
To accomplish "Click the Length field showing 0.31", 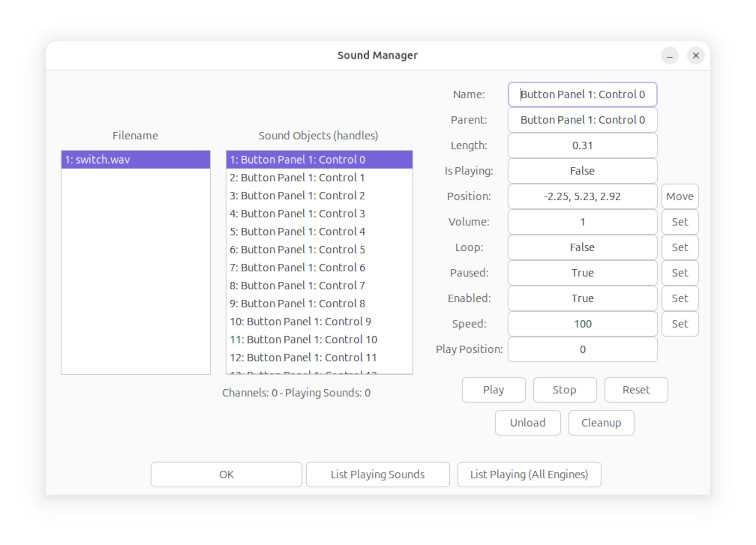I will (582, 146).
